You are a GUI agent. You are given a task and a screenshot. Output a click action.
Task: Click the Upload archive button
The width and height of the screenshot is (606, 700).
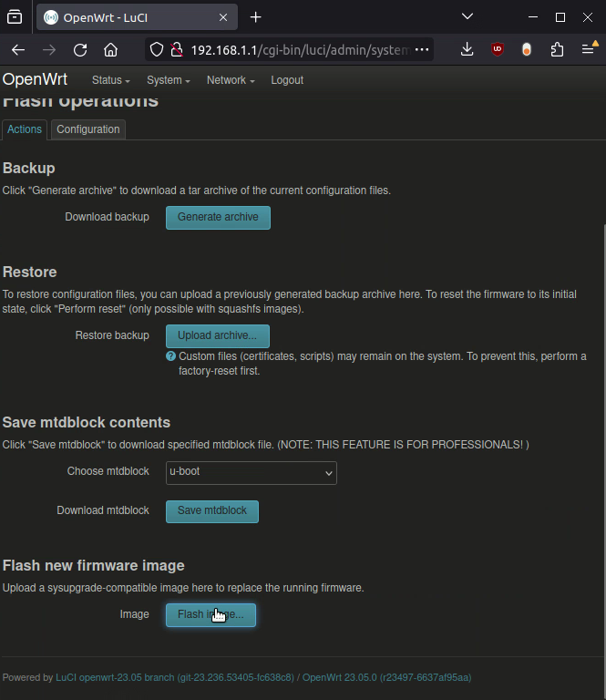[x=217, y=335]
